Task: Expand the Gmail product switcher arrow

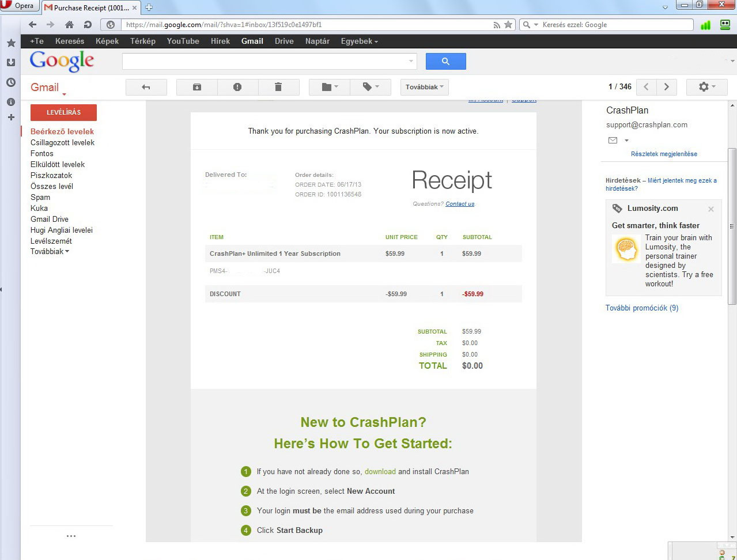Action: (x=64, y=94)
